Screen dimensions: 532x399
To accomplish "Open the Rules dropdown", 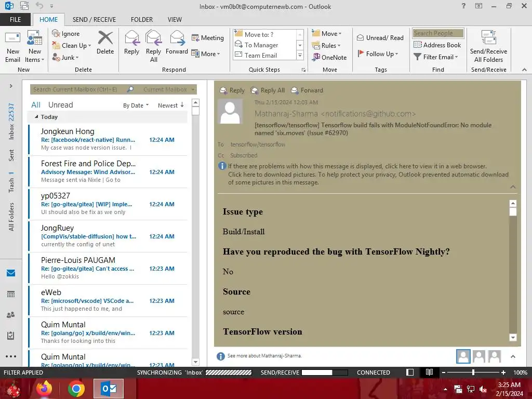I will 326,45.
